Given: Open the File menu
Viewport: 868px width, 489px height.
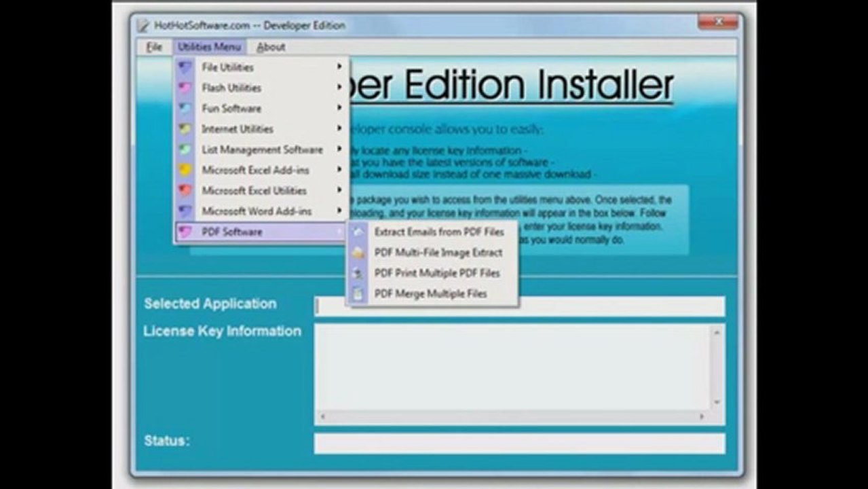Looking at the screenshot, I should click(155, 47).
